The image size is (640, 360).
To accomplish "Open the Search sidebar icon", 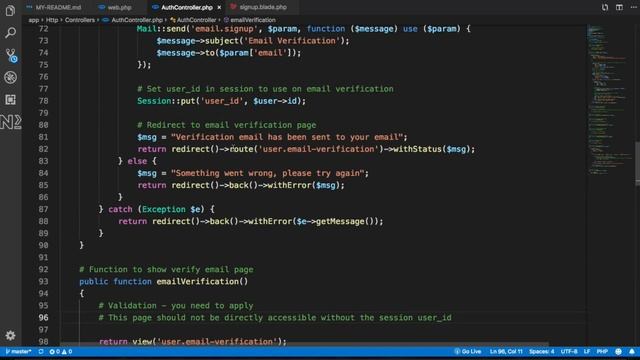I will [11, 33].
